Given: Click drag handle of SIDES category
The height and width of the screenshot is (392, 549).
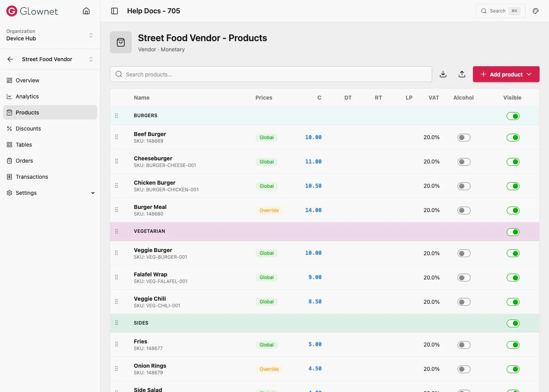Looking at the screenshot, I should 116,323.
